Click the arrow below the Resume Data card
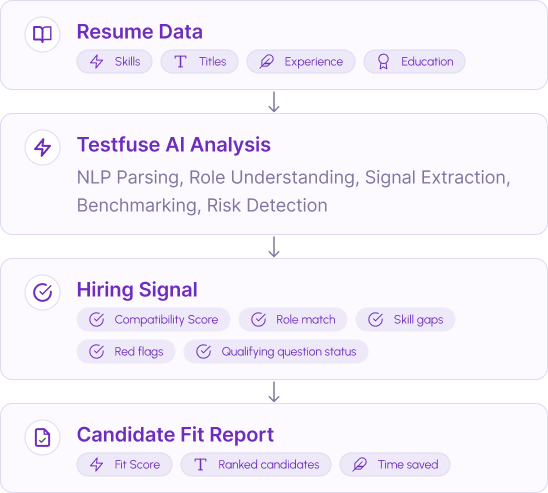The image size is (548, 493). click(x=274, y=102)
